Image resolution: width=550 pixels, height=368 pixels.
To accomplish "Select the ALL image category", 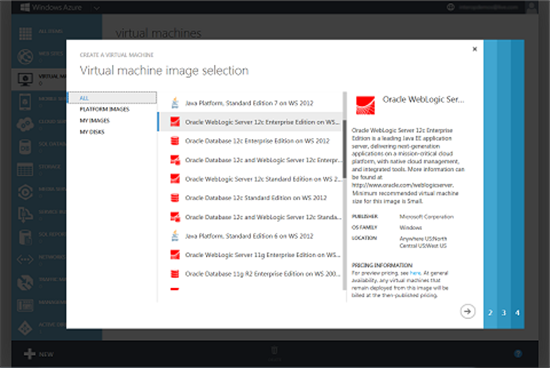I will click(112, 98).
